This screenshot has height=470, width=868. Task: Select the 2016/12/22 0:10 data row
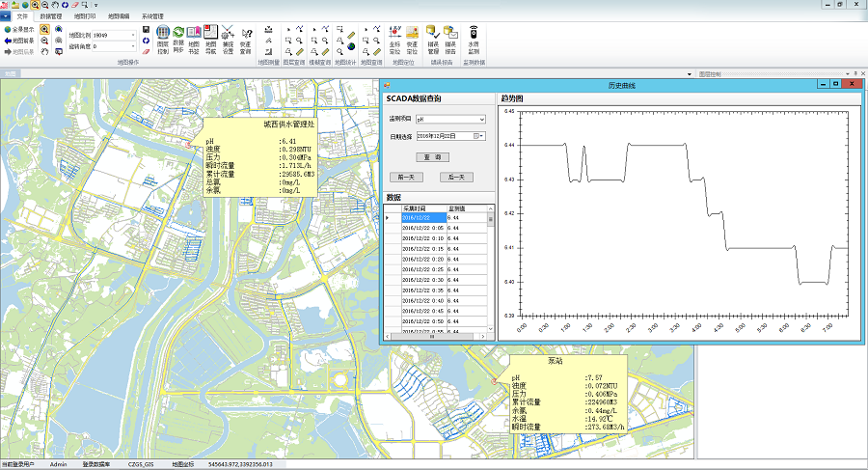(x=422, y=237)
